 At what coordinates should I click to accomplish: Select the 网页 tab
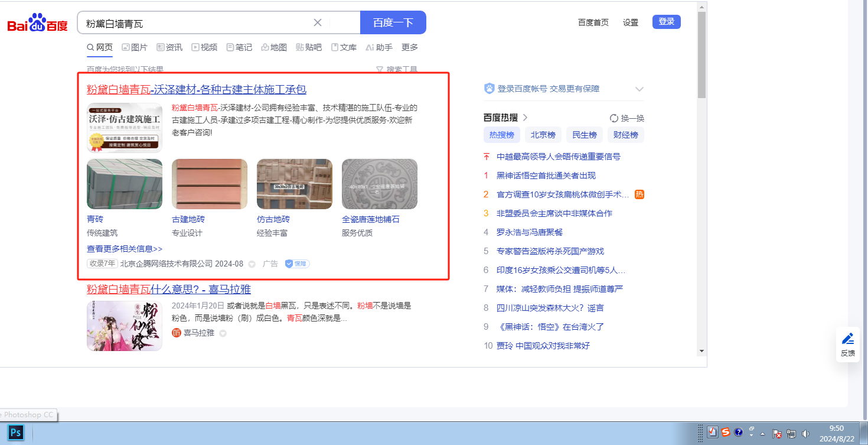pos(100,47)
